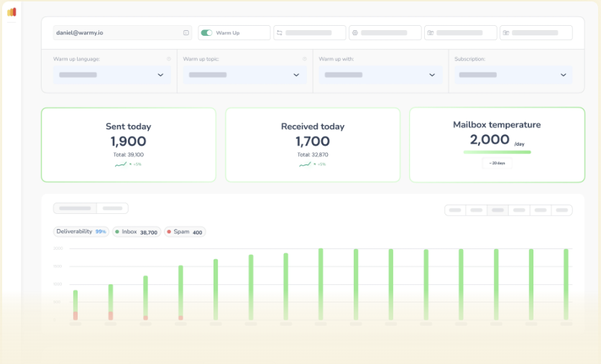Click the green trend icon under Sent today
Viewport: 601px width, 364px height.
pos(121,164)
